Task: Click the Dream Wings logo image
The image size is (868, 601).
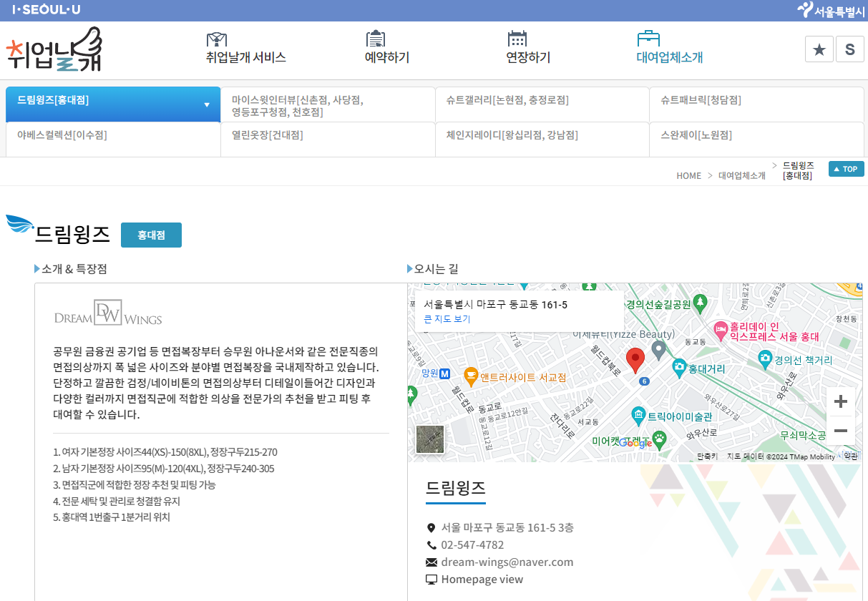Action: [x=108, y=313]
